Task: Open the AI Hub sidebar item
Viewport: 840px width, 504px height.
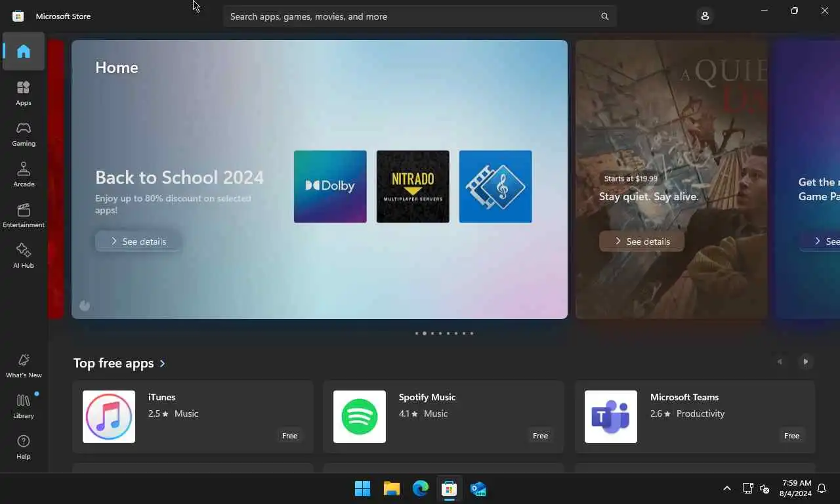Action: pos(24,256)
